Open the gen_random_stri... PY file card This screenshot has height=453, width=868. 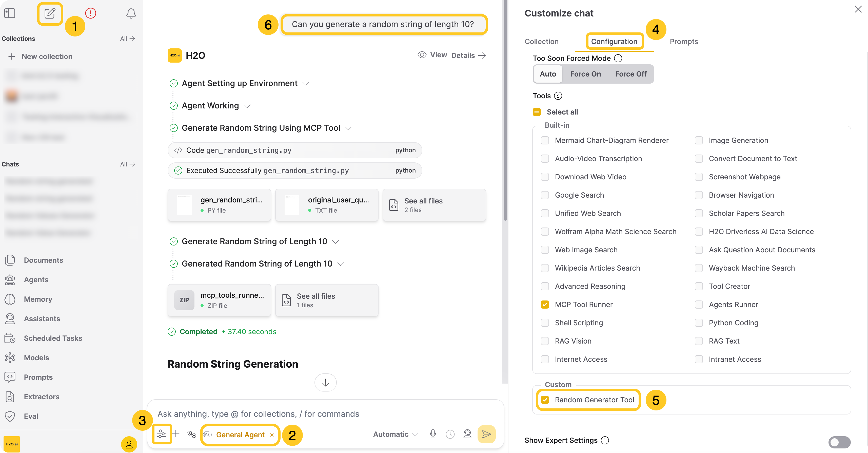click(x=219, y=205)
